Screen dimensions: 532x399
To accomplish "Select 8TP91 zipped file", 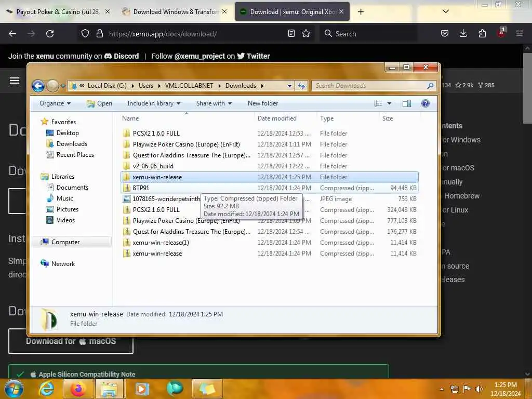I will coord(270,188).
